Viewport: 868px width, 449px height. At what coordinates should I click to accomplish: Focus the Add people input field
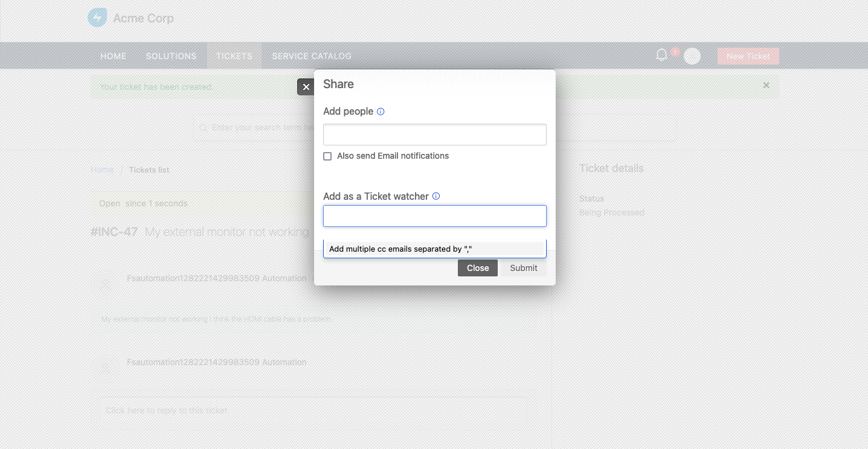[435, 135]
